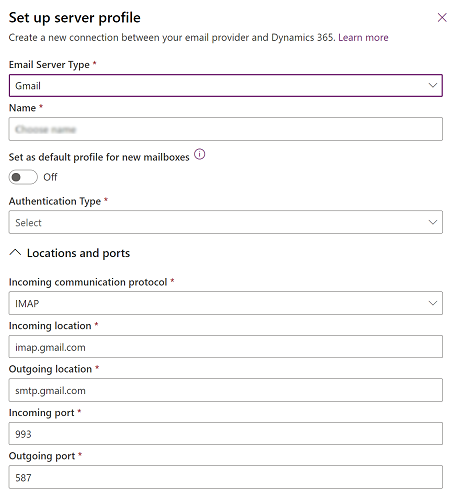Click the Outgoing port field with 587
Image resolution: width=454 pixels, height=503 pixels.
(x=226, y=477)
